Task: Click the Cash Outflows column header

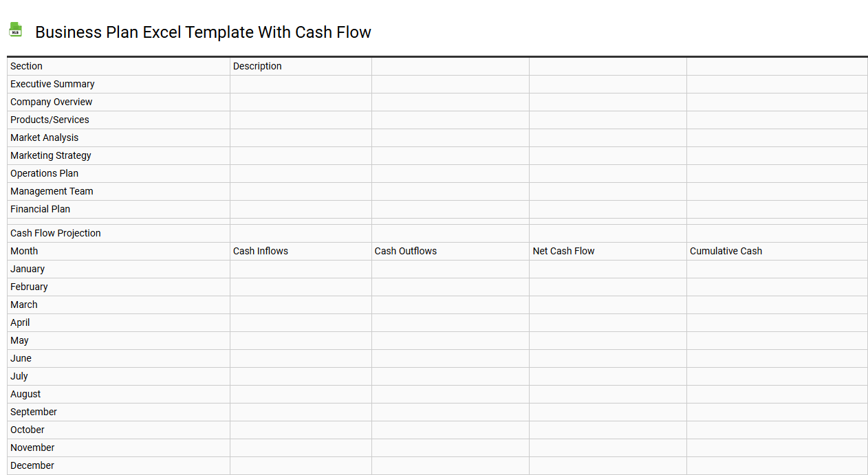Action: [x=406, y=251]
